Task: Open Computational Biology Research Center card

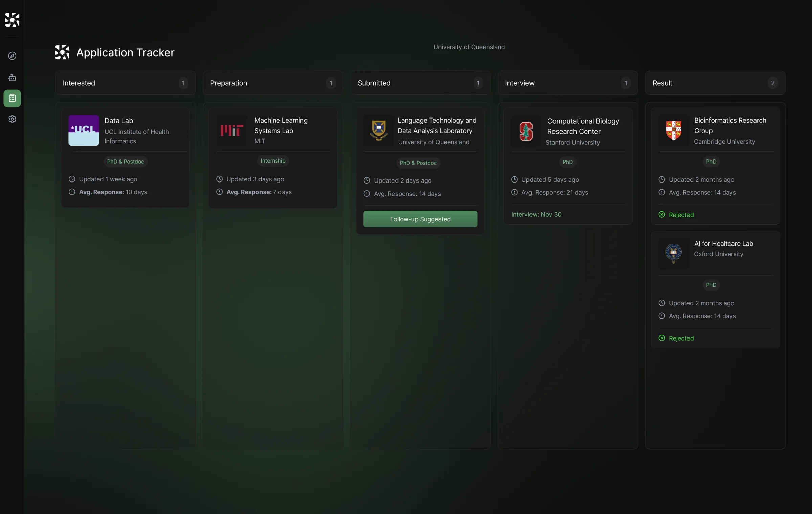Action: [x=583, y=126]
